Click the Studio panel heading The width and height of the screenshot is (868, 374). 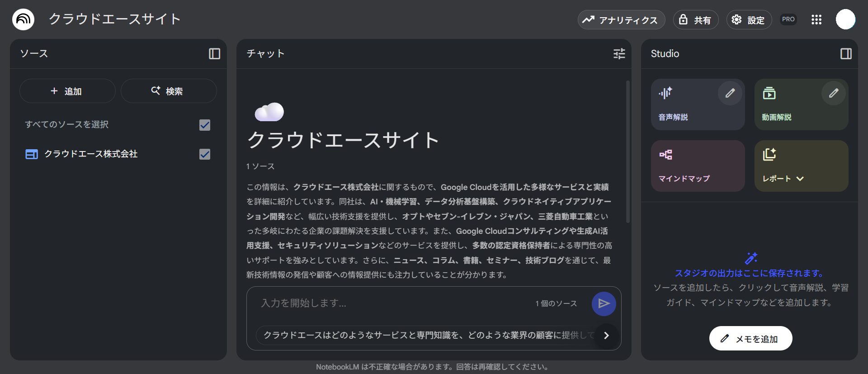pos(665,54)
